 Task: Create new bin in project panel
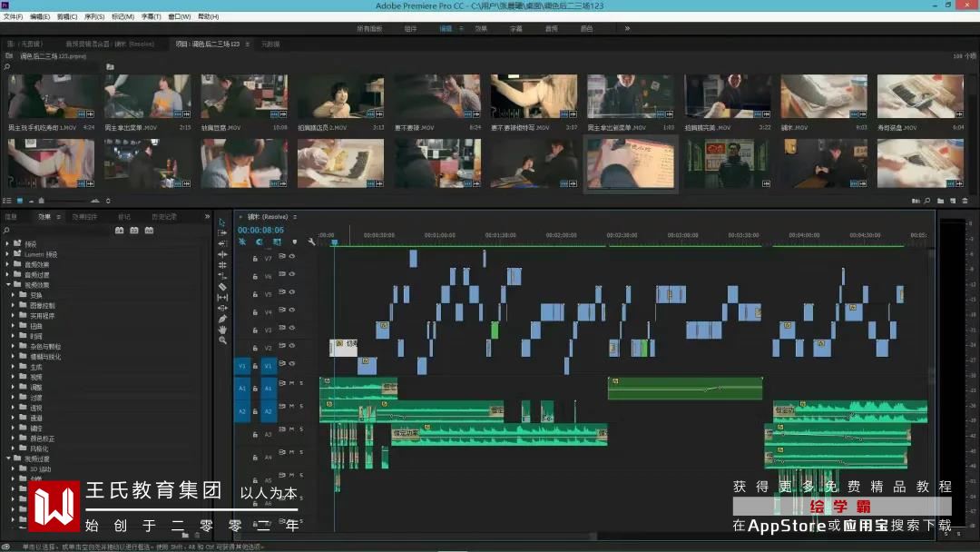(940, 201)
